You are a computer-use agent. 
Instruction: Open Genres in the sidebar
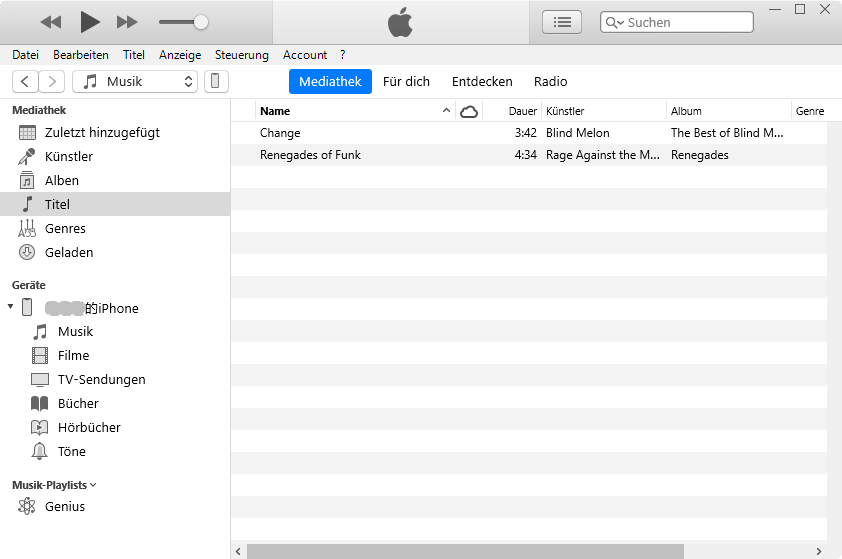pyautogui.click(x=65, y=228)
